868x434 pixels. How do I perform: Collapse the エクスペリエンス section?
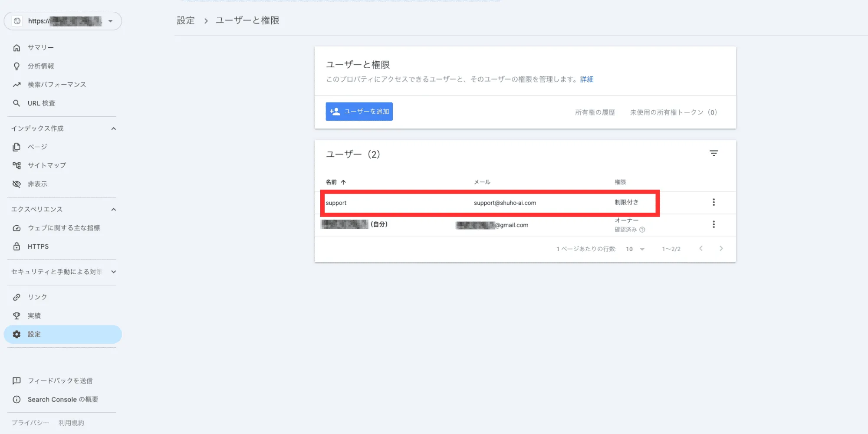coord(114,210)
